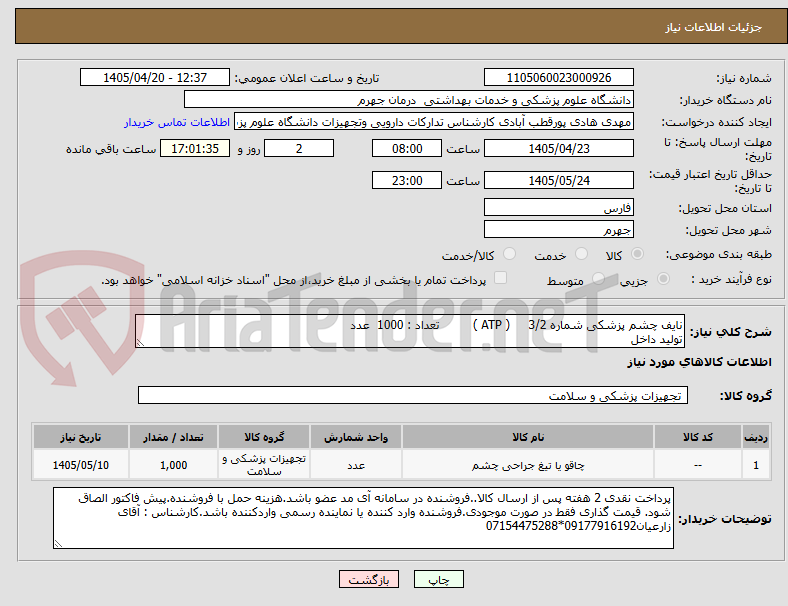Image resolution: width=788 pixels, height=606 pixels.
Task: Click the ردیف column header
Action: 755,437
